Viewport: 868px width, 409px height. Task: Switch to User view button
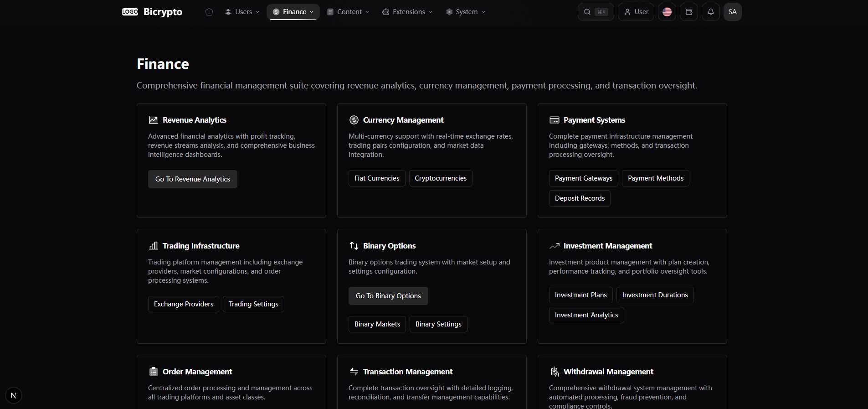[x=636, y=12]
